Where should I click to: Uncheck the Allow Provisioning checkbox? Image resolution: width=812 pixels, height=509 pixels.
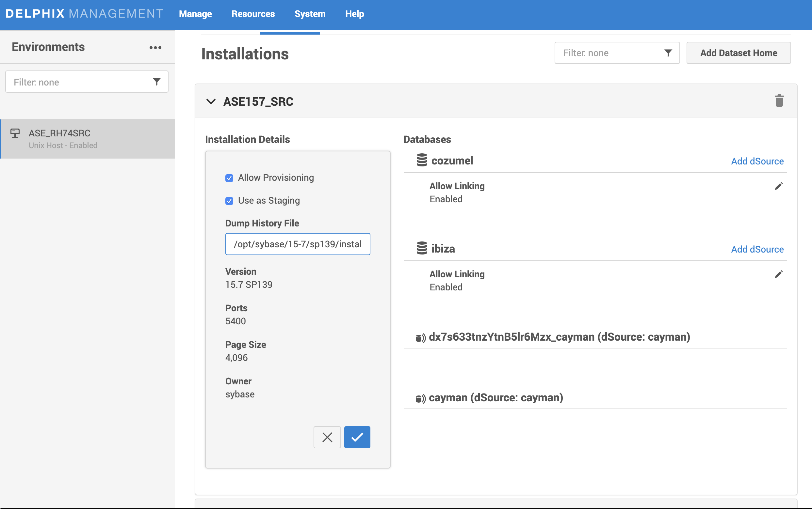[x=229, y=178]
